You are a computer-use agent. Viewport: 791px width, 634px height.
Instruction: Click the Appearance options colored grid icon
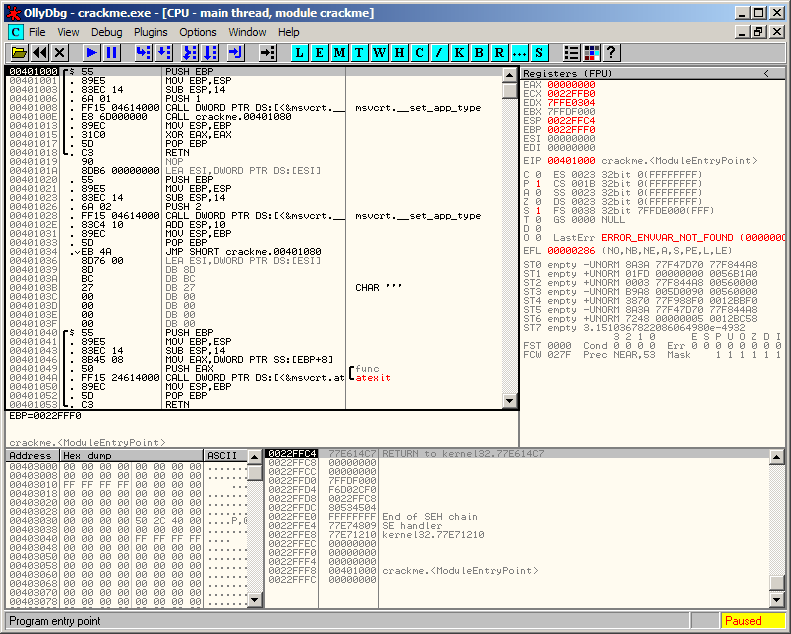591,52
